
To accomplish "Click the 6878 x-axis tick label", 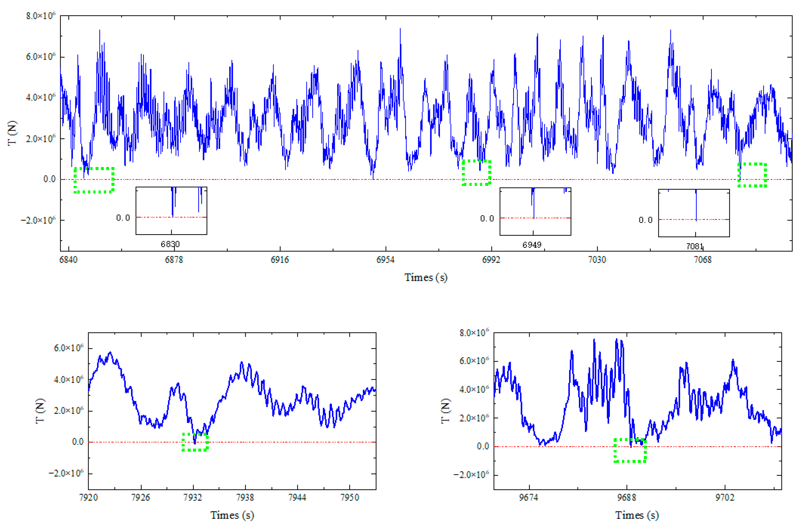I will [x=174, y=260].
